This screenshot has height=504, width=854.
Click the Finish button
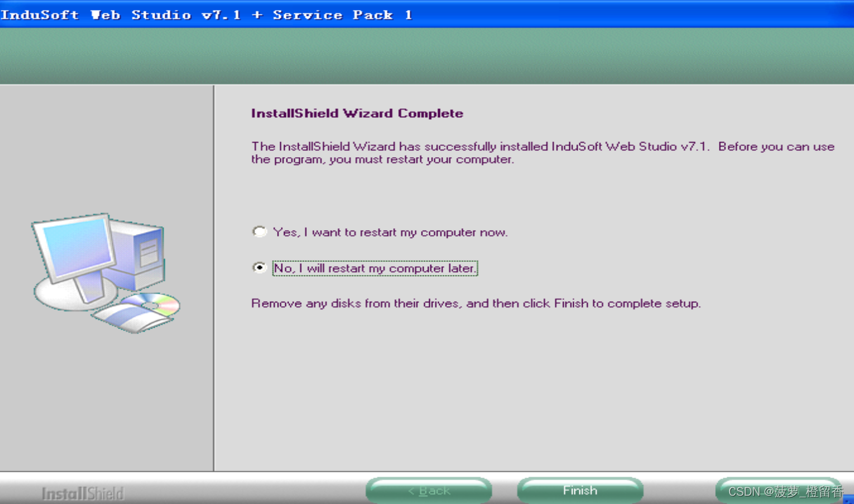click(x=580, y=491)
